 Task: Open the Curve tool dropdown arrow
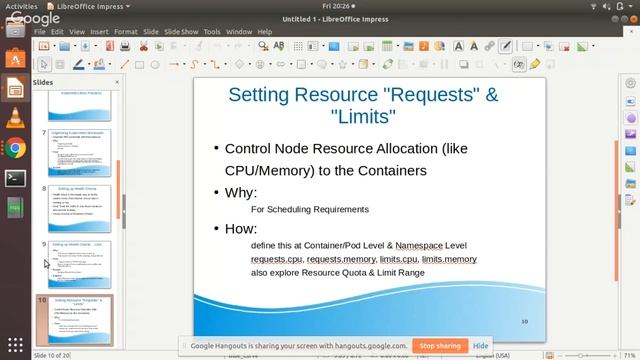(204, 64)
